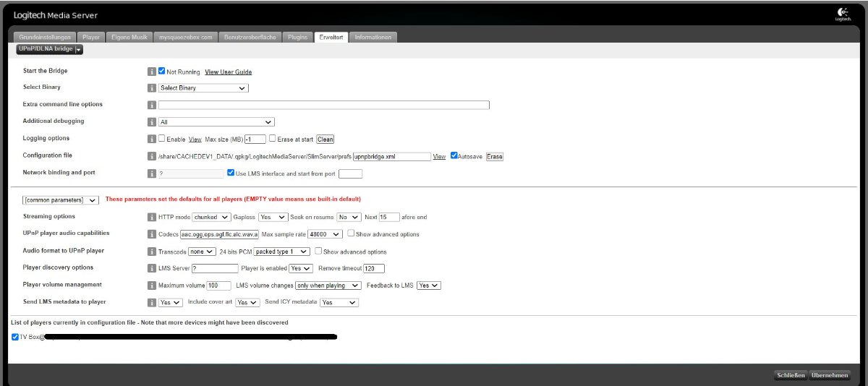Open the Max sample rate dropdown
This screenshot has height=386, width=868.
click(324, 234)
